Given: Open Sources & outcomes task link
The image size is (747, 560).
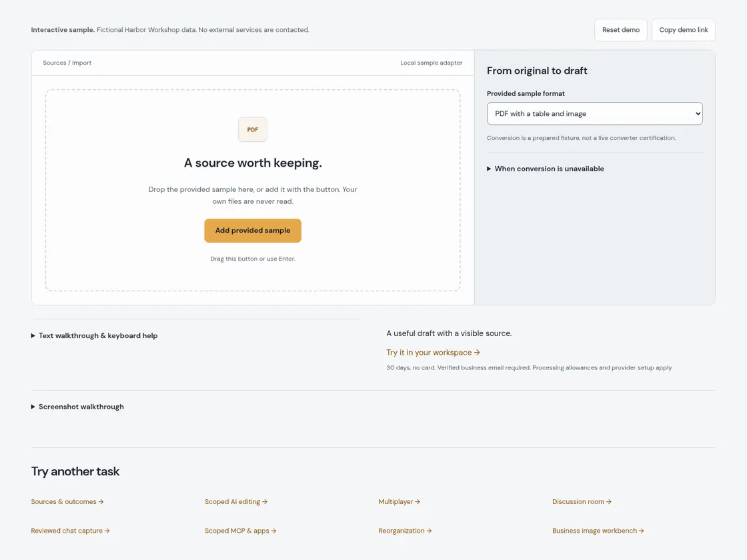Looking at the screenshot, I should [x=67, y=502].
